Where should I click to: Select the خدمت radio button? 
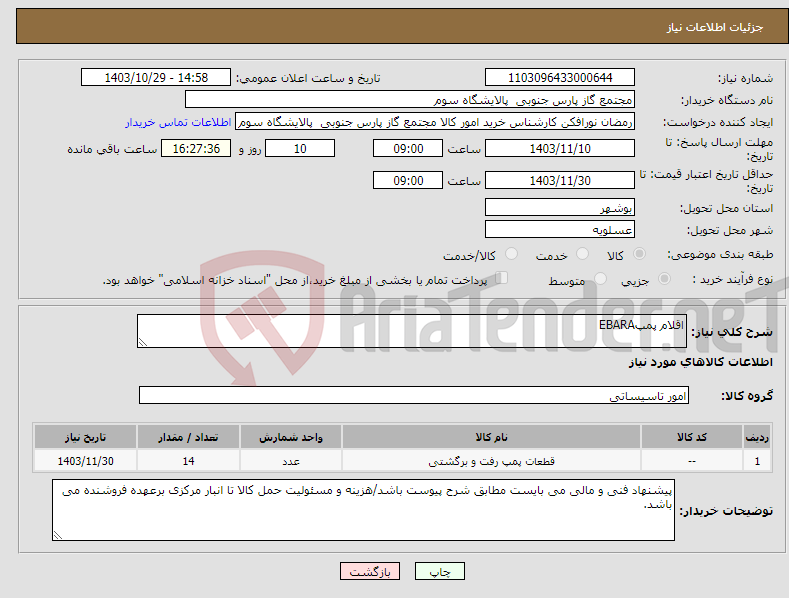point(582,254)
